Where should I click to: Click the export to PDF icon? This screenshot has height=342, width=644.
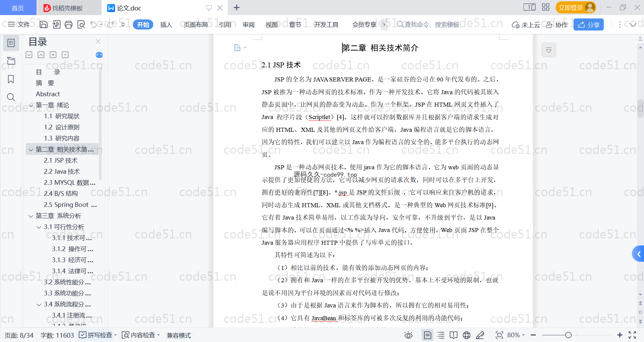coord(56,24)
